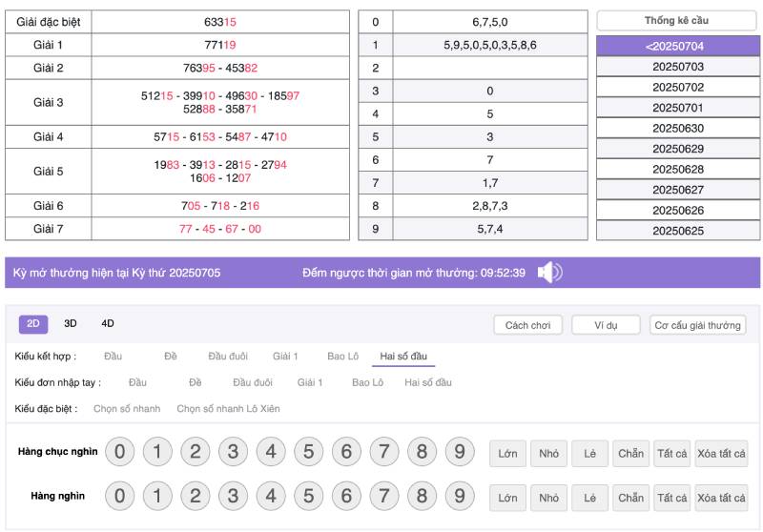Click the Thống kê cầu button
763x532 pixels.
(x=676, y=21)
